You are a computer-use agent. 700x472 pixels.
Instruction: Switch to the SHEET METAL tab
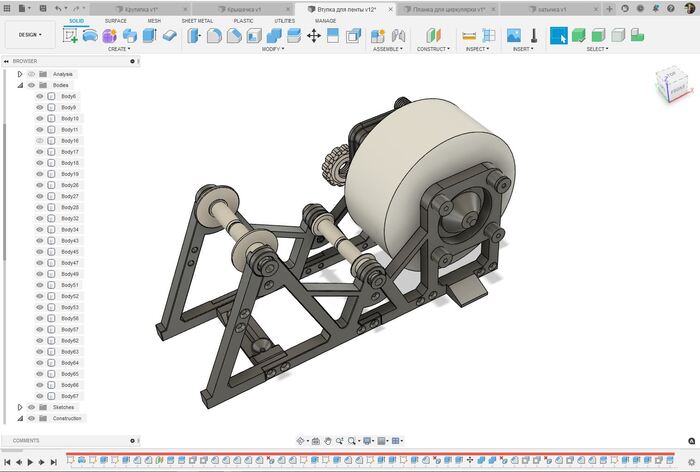coord(197,20)
